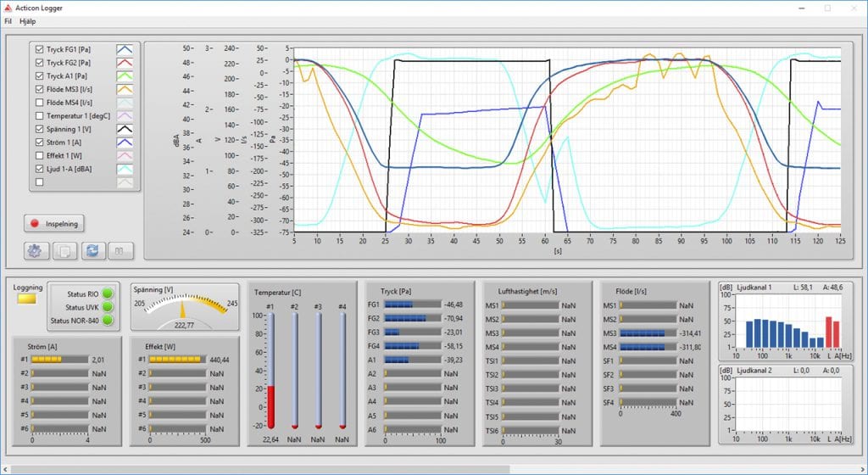
Task: Disable Ljud 1-A [dBA] trace
Action: (x=39, y=169)
